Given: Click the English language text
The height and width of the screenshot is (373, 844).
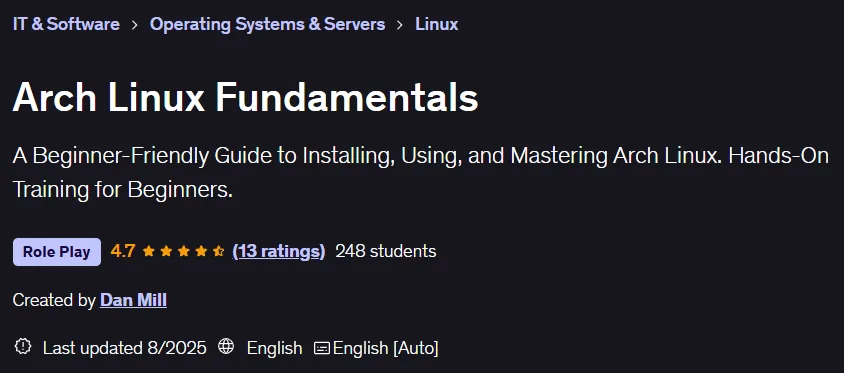Looking at the screenshot, I should coord(275,348).
